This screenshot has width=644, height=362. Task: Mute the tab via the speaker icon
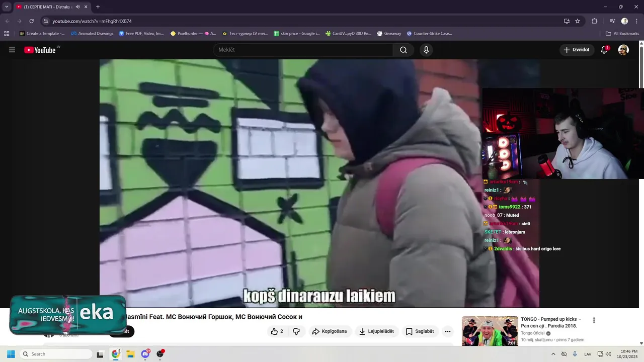click(78, 7)
